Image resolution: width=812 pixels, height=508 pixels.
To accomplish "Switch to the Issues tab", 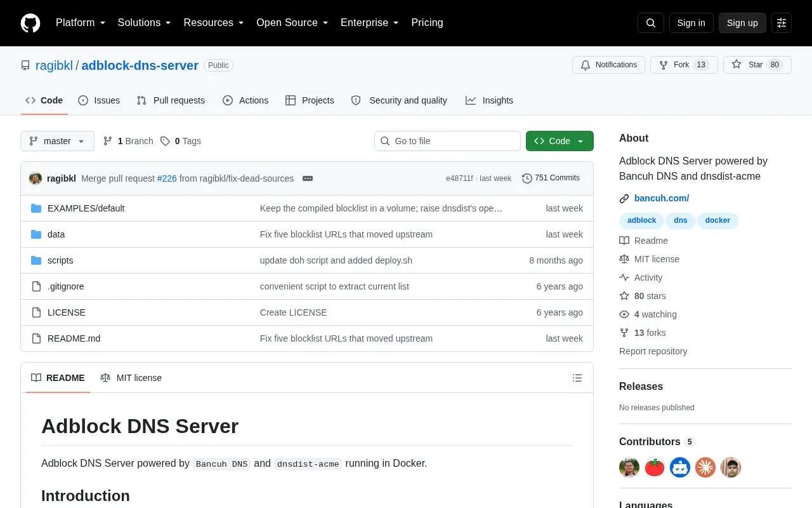I will 99,100.
